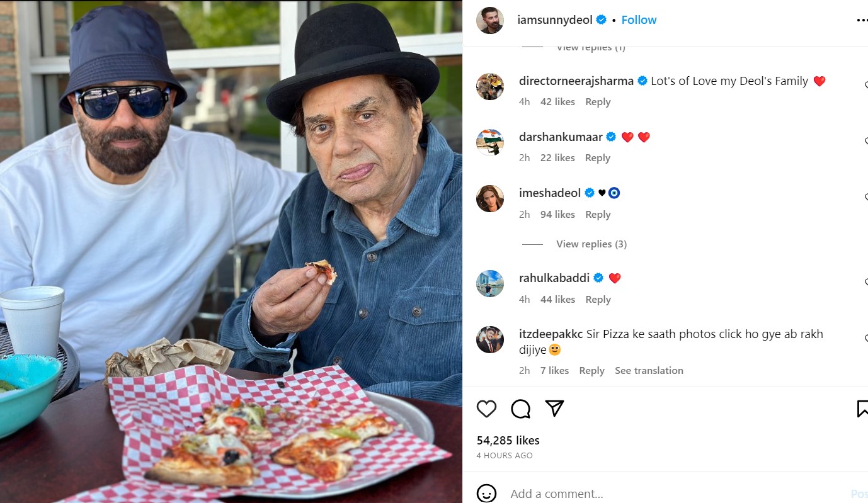
Task: Show translation of itzdeepakkc's comment
Action: click(649, 371)
